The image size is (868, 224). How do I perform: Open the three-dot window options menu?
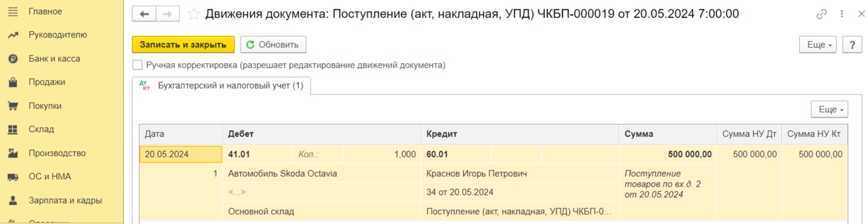[x=842, y=13]
